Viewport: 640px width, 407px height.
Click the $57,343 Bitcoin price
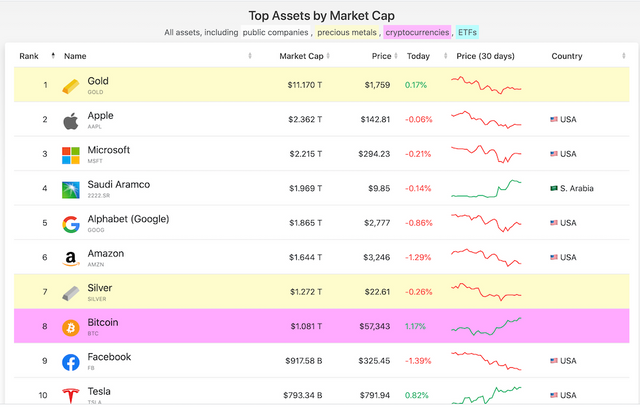coord(374,326)
